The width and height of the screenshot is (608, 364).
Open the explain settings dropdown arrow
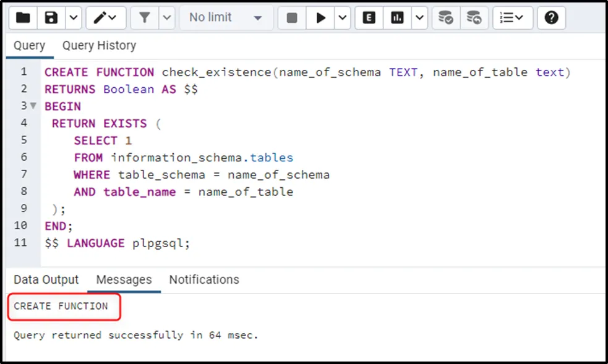tap(419, 18)
